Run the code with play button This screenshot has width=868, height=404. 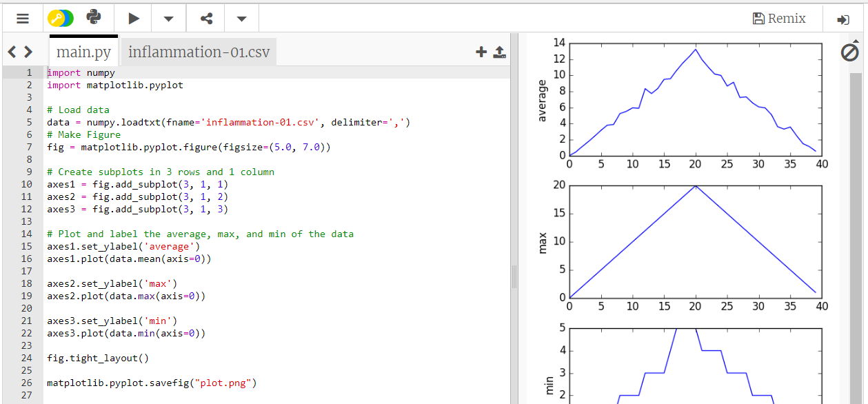click(134, 19)
